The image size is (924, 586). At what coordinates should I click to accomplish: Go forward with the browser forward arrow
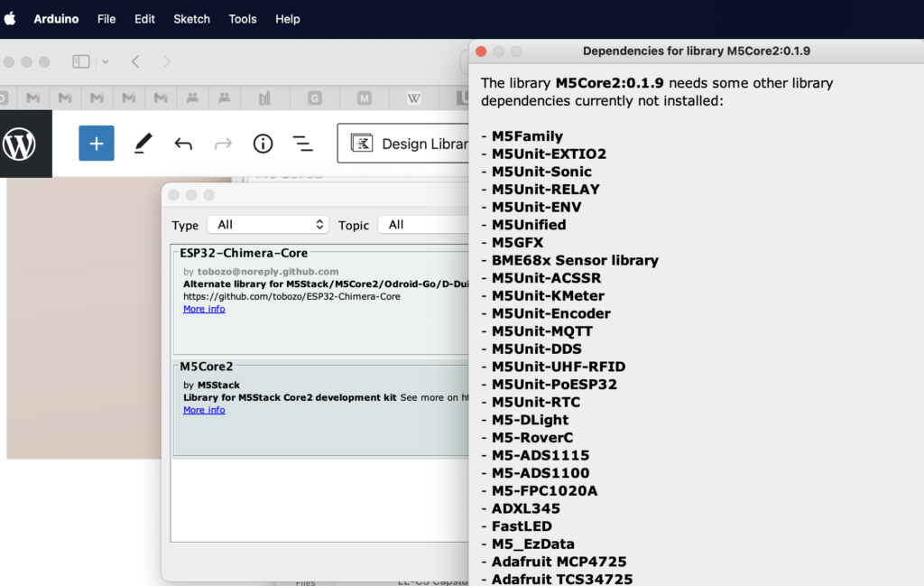(167, 62)
